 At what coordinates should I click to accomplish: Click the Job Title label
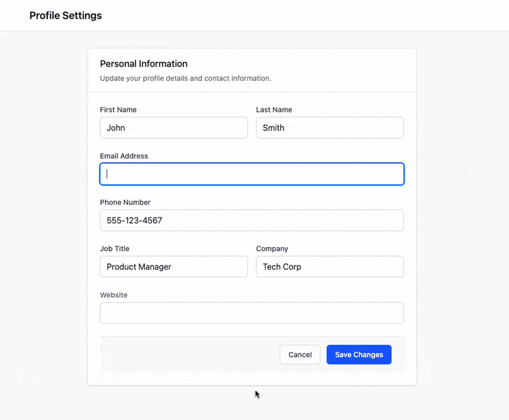tap(115, 248)
